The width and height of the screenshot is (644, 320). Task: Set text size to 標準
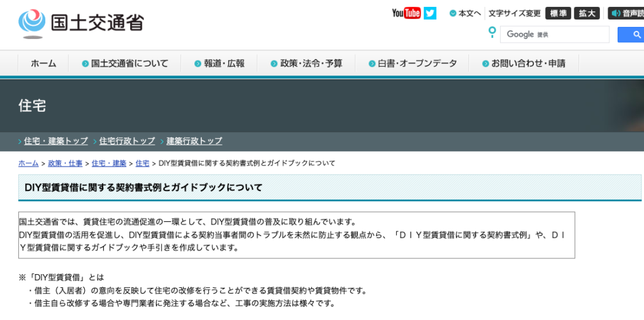pyautogui.click(x=558, y=13)
